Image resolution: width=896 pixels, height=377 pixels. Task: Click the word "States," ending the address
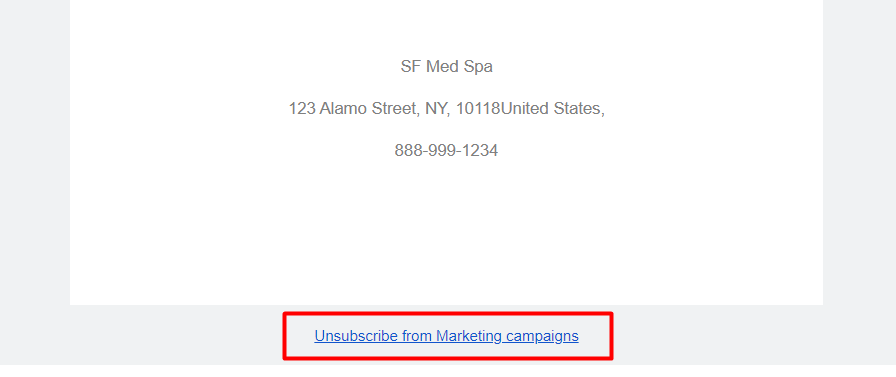579,109
